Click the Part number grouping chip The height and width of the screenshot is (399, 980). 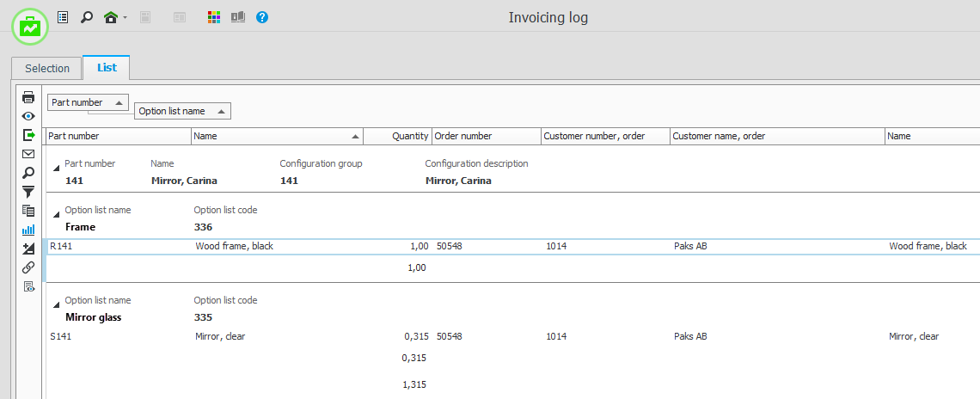pyautogui.click(x=88, y=102)
